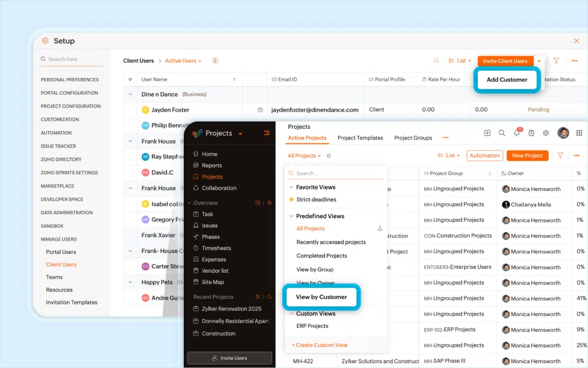Collapse the Predefined Views section
The width and height of the screenshot is (588, 368).
[x=291, y=216]
